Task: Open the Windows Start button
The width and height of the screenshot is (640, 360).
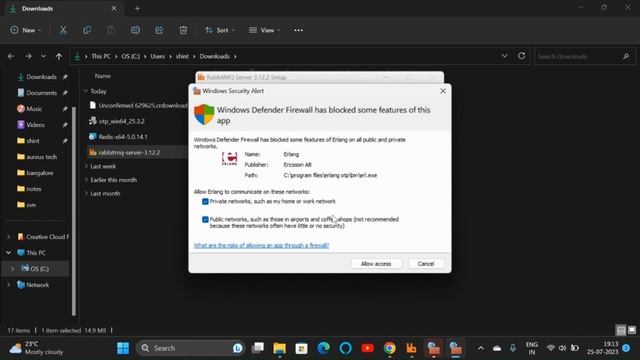Action: point(123,348)
